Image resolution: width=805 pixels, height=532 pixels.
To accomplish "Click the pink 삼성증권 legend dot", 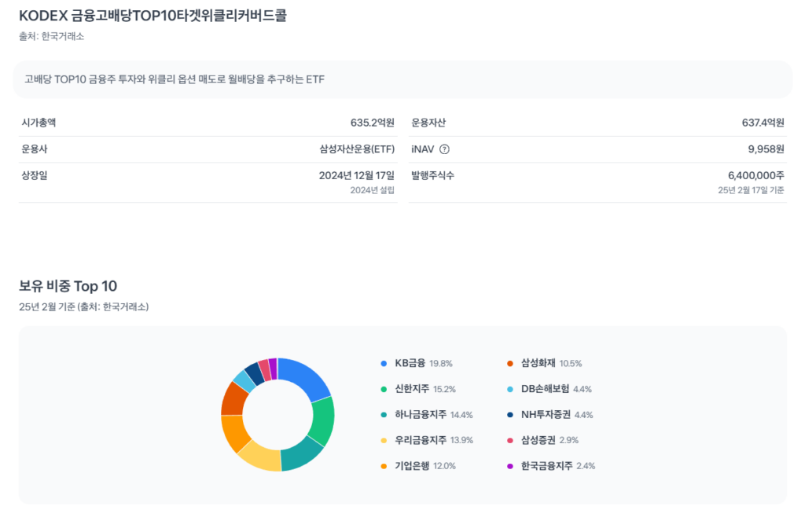I will click(509, 440).
